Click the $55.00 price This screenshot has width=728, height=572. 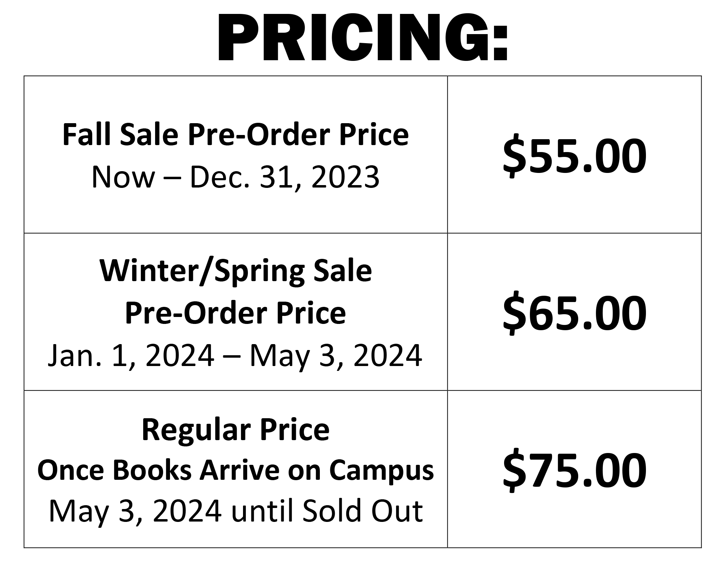point(574,156)
